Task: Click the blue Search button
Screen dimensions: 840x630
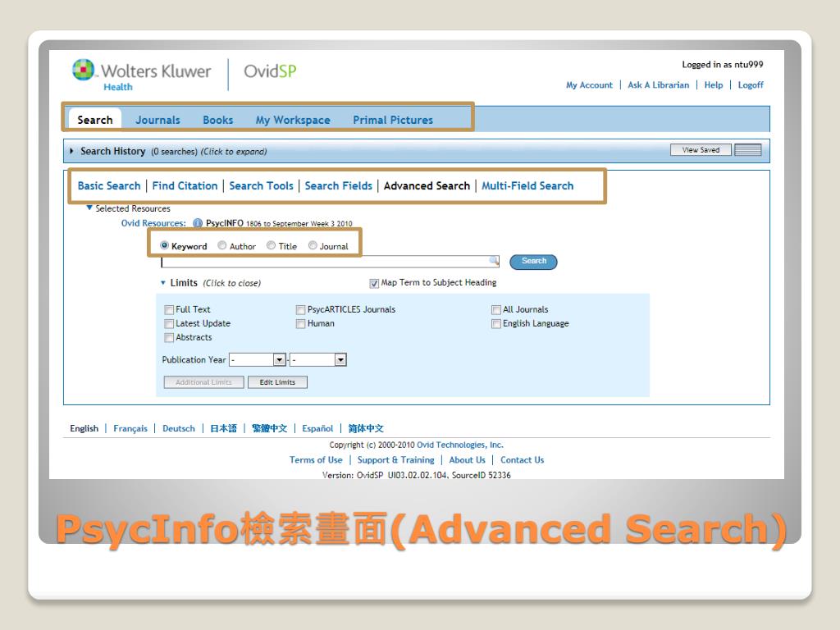Action: [533, 262]
